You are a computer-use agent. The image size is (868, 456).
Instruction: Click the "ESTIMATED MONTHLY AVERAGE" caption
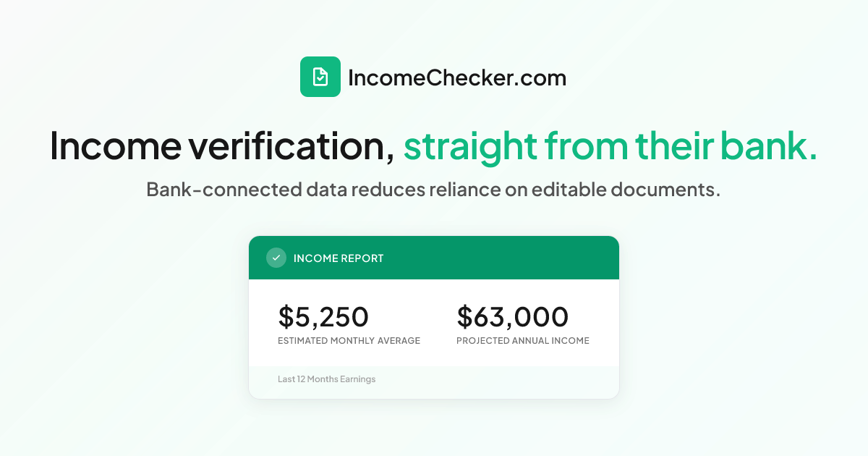pos(349,341)
